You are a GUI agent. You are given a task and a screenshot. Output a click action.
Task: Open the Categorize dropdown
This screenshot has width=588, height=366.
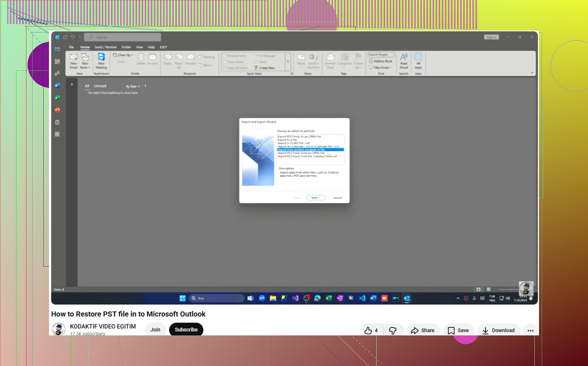pyautogui.click(x=345, y=61)
